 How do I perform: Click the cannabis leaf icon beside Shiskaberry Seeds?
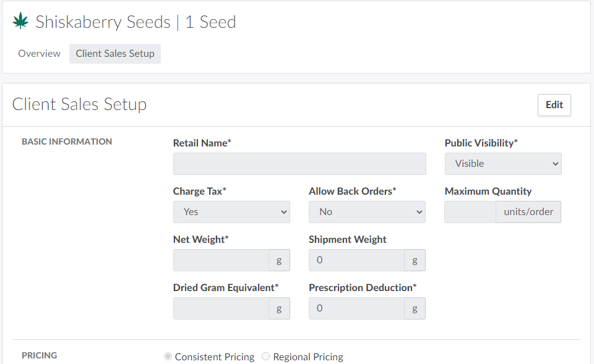point(21,22)
